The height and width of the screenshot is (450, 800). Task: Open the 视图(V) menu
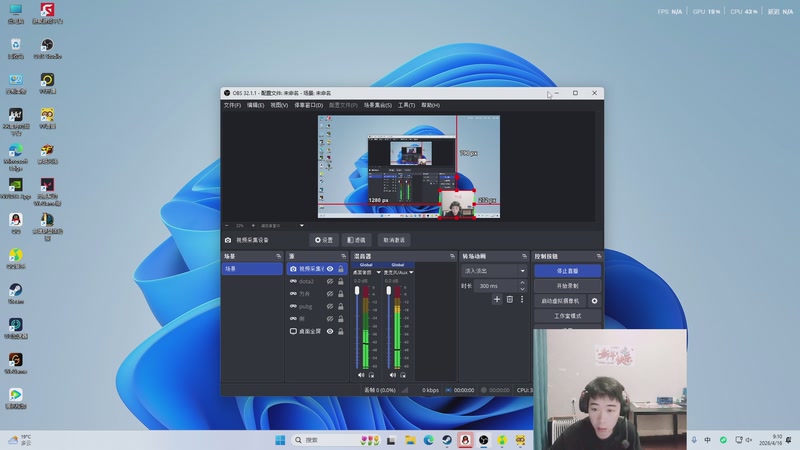[x=279, y=105]
